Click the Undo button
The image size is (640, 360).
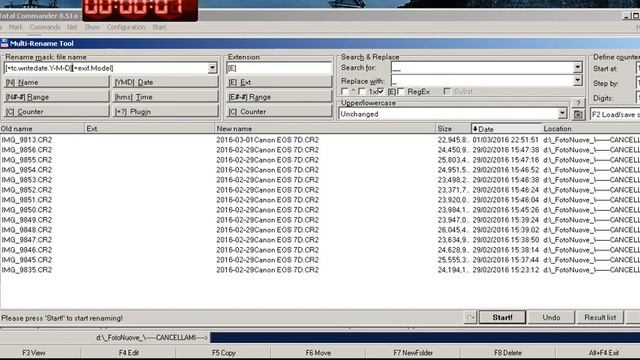click(x=551, y=317)
